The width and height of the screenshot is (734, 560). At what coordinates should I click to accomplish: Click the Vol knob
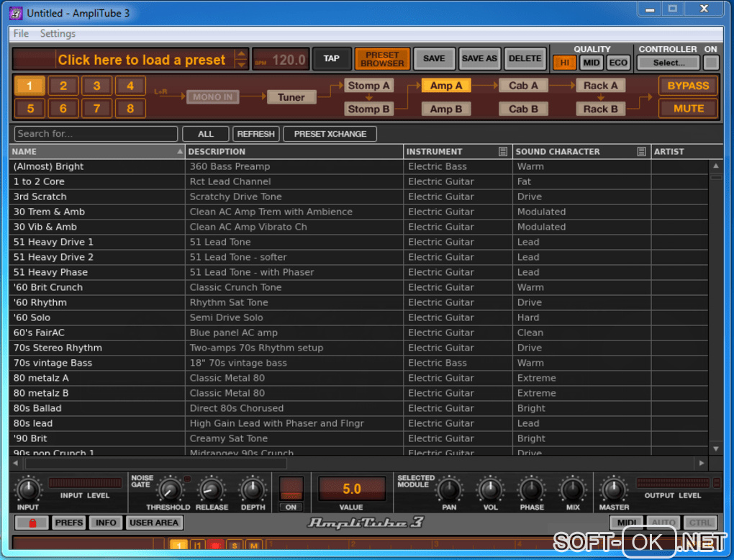pos(490,489)
